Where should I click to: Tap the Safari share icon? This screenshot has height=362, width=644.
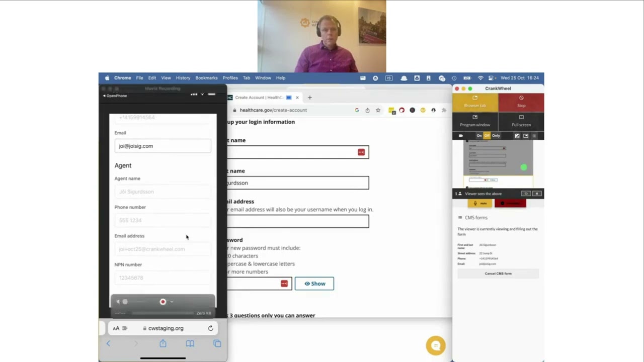click(x=163, y=343)
